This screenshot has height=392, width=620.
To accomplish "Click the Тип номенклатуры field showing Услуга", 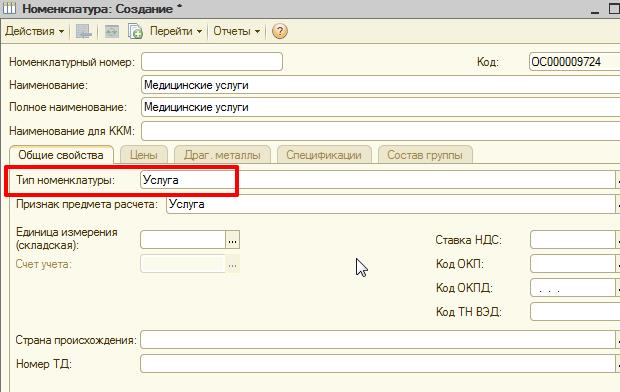I will tap(378, 180).
